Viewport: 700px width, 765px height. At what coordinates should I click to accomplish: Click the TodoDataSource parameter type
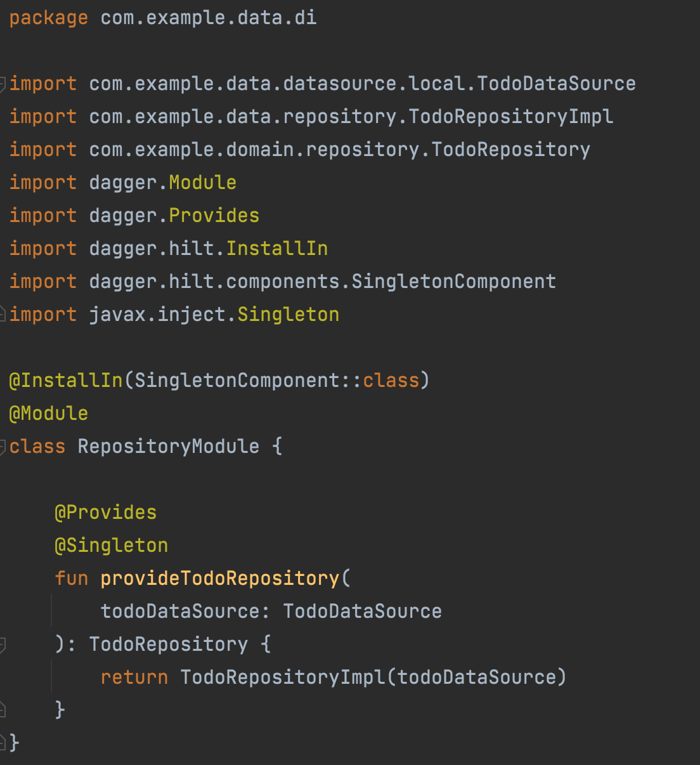[x=363, y=611]
